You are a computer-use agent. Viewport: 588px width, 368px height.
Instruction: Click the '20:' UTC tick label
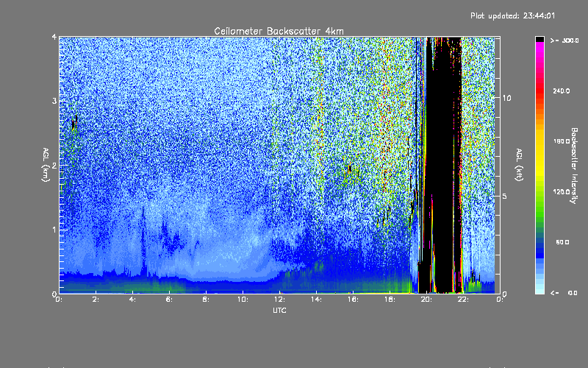(426, 300)
